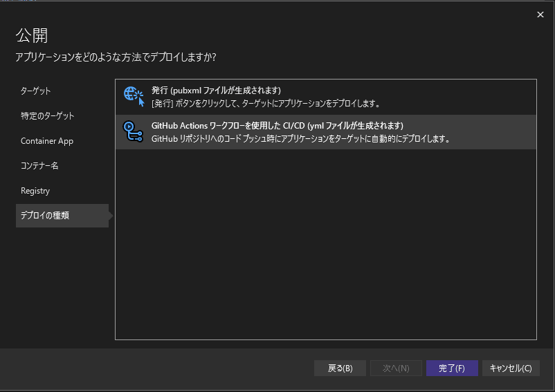Image resolution: width=555 pixels, height=392 pixels.
Task: Click the globe publish icon for pubxml option
Action: [x=134, y=97]
